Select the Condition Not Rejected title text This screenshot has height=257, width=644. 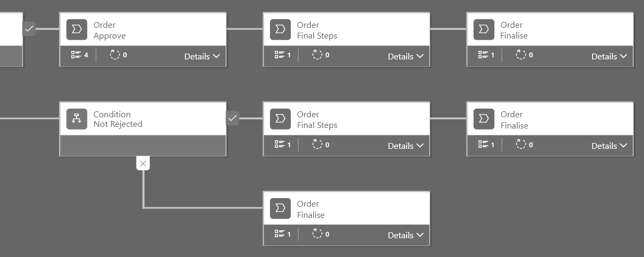tap(117, 119)
